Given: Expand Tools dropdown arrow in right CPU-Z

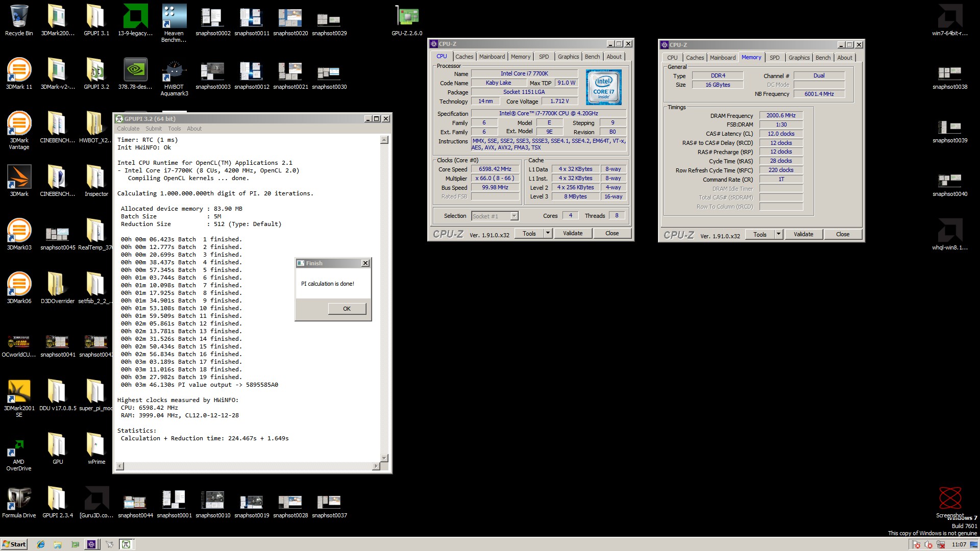Looking at the screenshot, I should coord(778,234).
